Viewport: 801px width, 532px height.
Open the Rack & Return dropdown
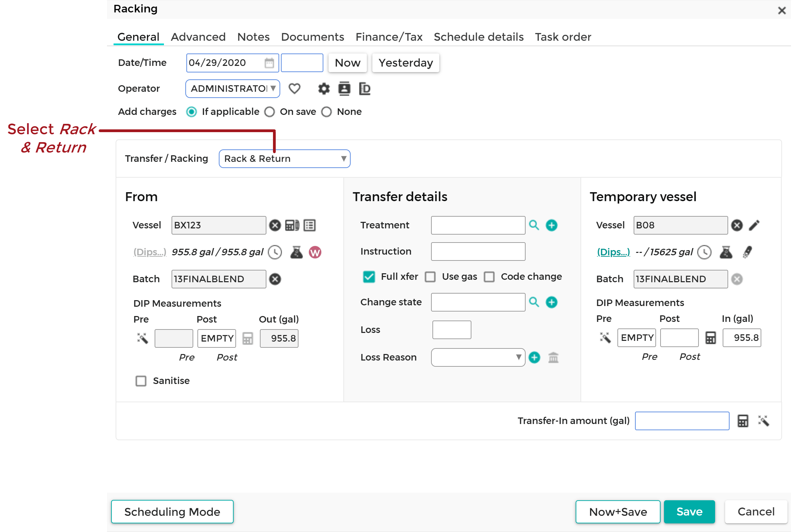(285, 159)
